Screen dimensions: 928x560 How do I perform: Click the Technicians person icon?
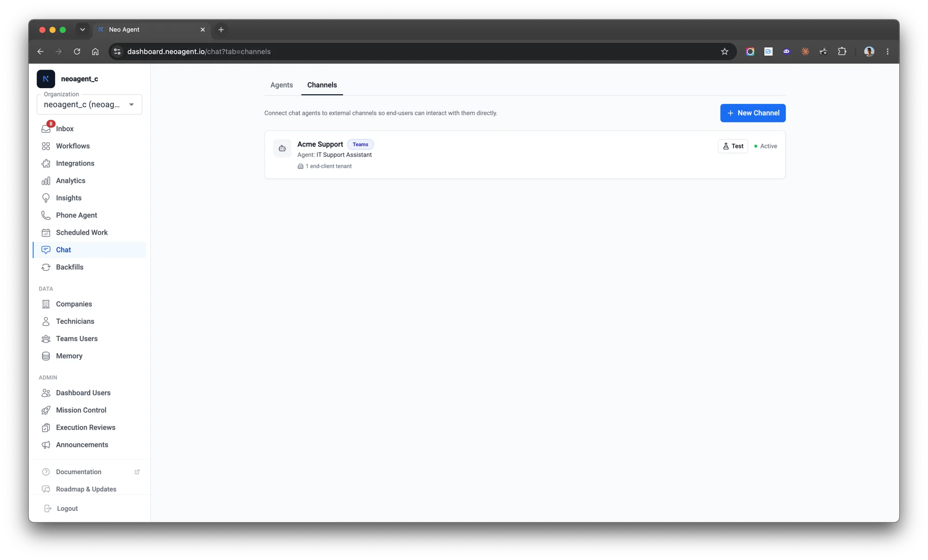pyautogui.click(x=46, y=322)
